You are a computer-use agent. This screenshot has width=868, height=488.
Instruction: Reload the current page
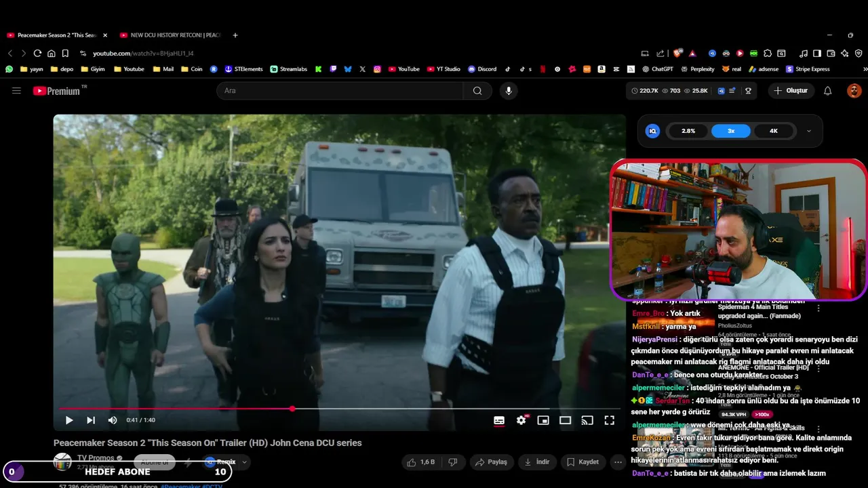[37, 54]
